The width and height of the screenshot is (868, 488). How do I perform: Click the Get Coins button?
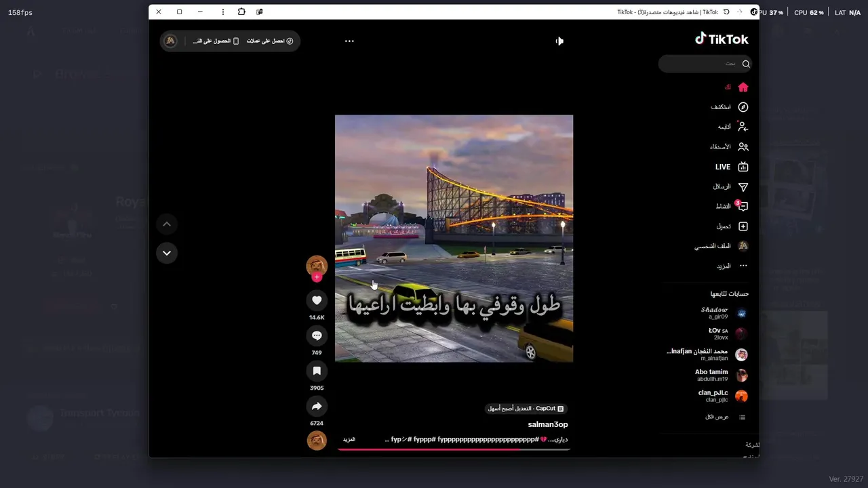[x=270, y=41]
